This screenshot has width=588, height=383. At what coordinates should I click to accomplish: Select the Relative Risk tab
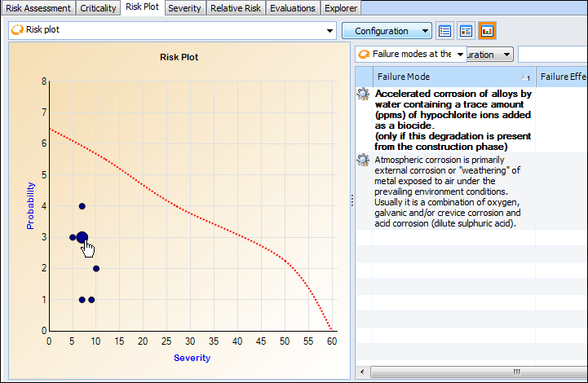[235, 8]
